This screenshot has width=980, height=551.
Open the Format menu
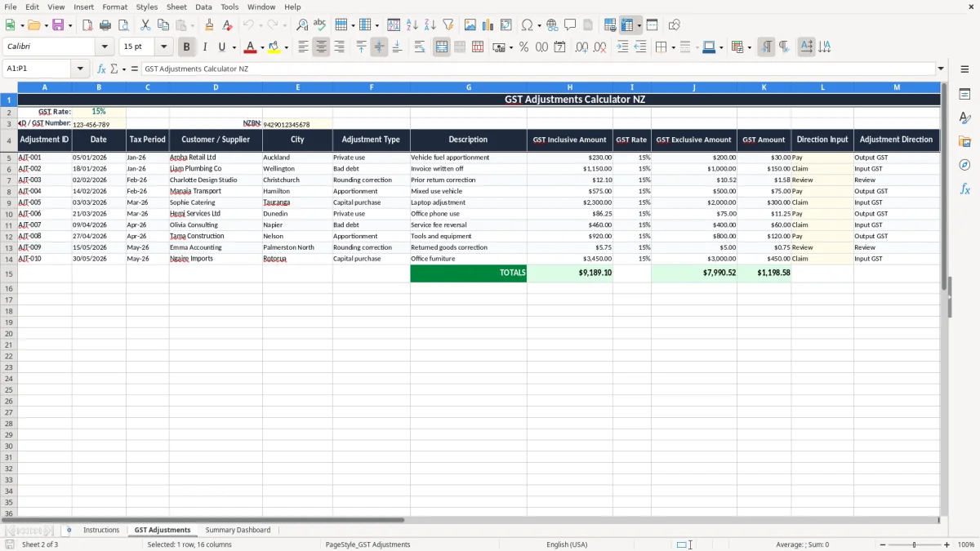click(x=114, y=7)
